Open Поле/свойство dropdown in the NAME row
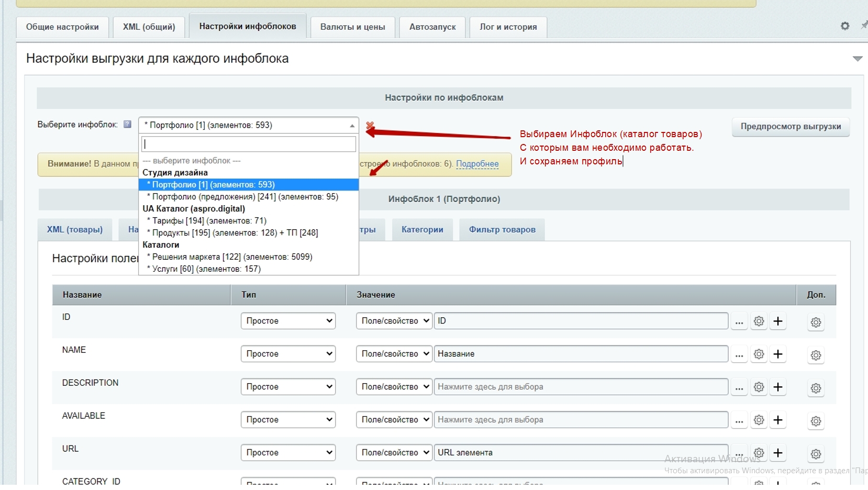This screenshot has width=868, height=490. pos(394,354)
